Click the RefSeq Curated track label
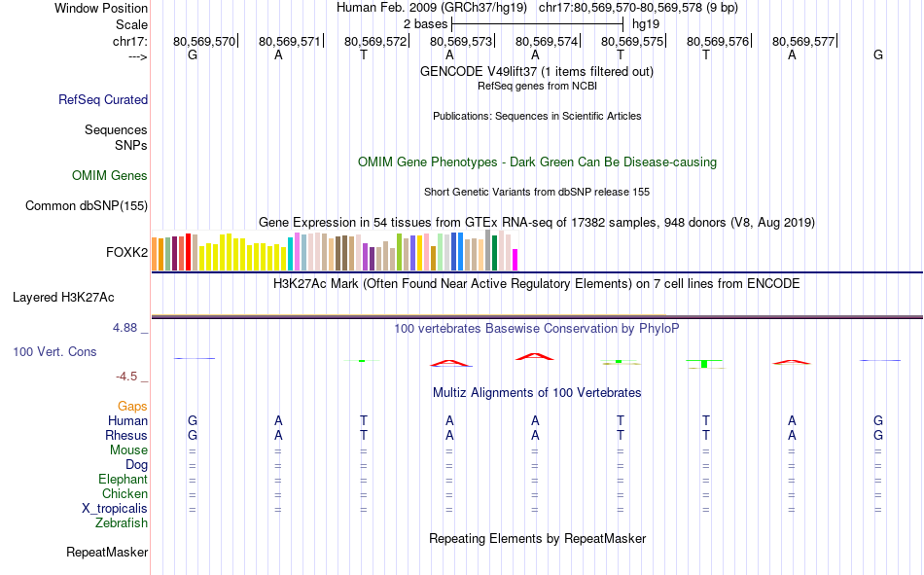This screenshot has width=924, height=575. click(103, 99)
